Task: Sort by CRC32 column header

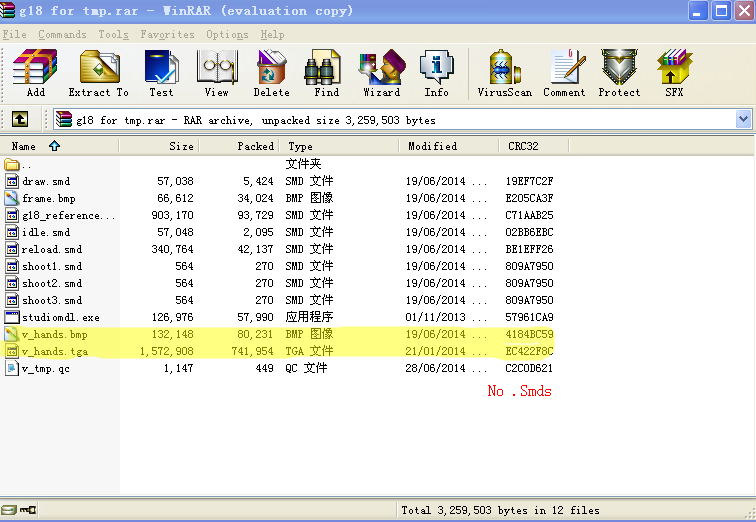Action: pyautogui.click(x=534, y=146)
